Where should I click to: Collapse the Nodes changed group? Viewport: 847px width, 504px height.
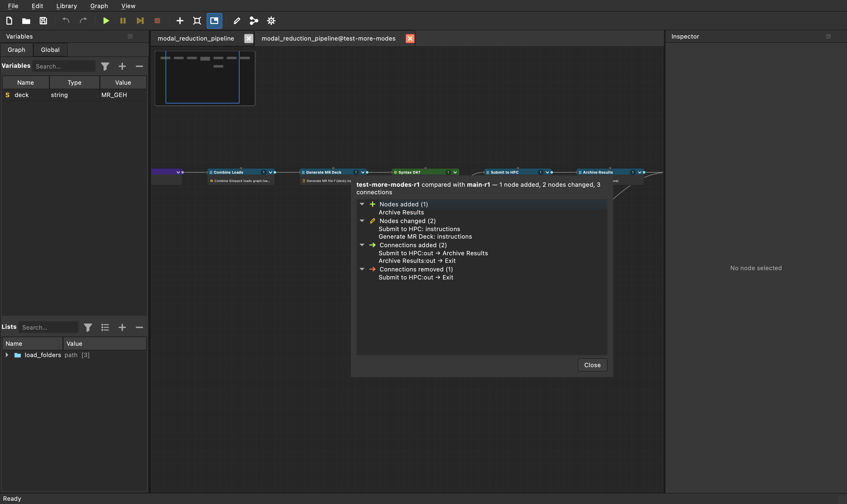point(362,221)
